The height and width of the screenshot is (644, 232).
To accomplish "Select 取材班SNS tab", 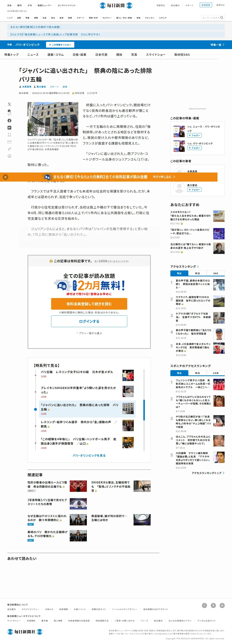I will click(x=182, y=54).
